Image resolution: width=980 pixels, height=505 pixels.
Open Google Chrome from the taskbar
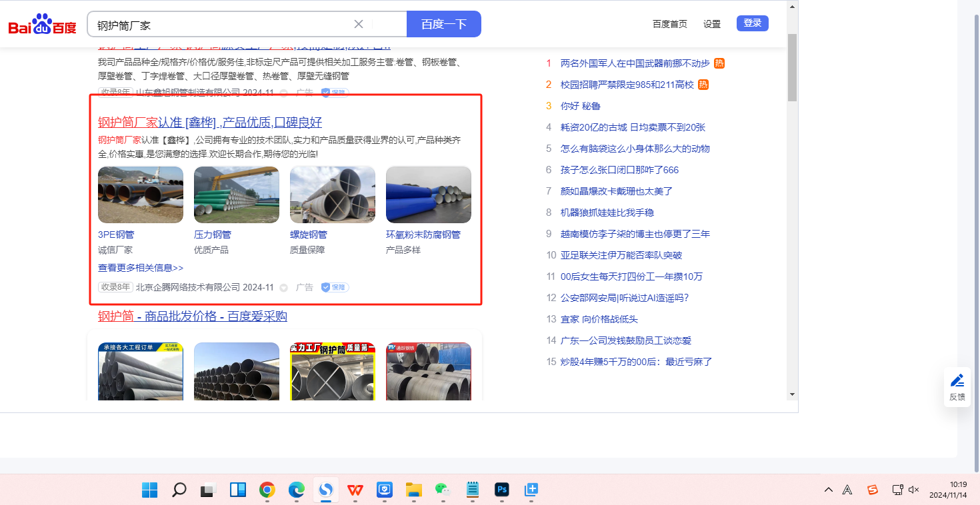pyautogui.click(x=267, y=490)
